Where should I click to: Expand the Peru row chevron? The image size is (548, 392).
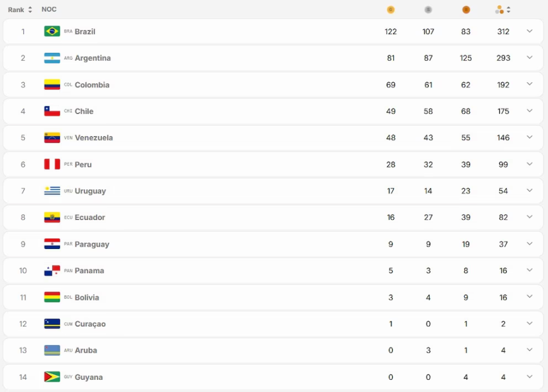tap(530, 164)
